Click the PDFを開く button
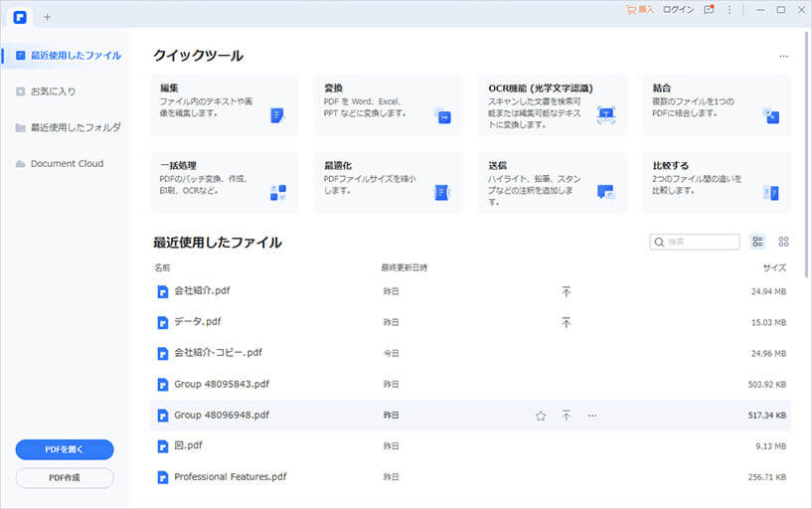 pyautogui.click(x=65, y=449)
